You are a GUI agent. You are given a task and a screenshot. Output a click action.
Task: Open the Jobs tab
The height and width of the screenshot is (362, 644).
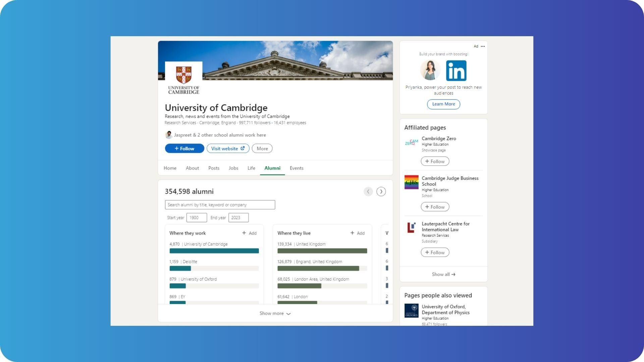coord(233,168)
